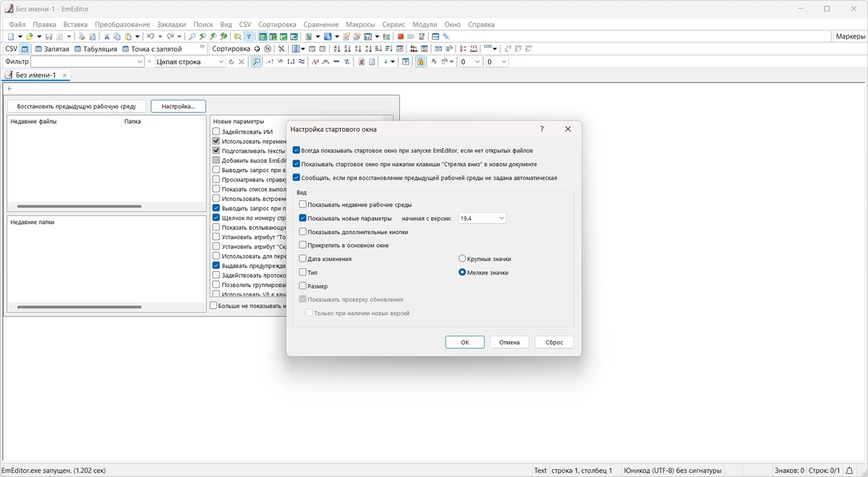Open the starting from version 19.4 dropdown
Image resolution: width=868 pixels, height=477 pixels.
pyautogui.click(x=482, y=218)
